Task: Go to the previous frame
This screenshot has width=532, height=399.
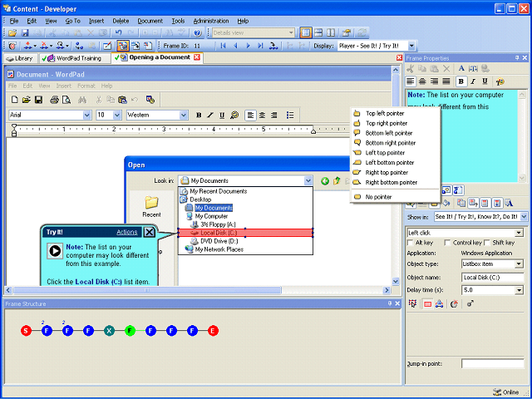Action: [x=235, y=46]
